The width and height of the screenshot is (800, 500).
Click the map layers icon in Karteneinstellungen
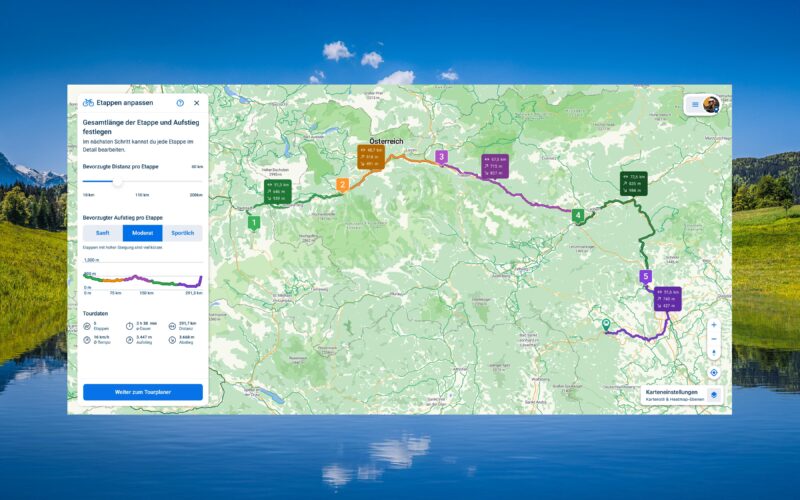point(714,395)
